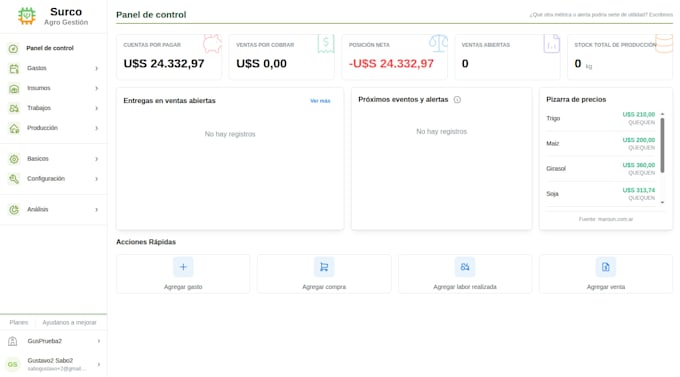The image size is (680, 377).
Task: Click the Fuente source text in Pizarra
Action: point(606,220)
